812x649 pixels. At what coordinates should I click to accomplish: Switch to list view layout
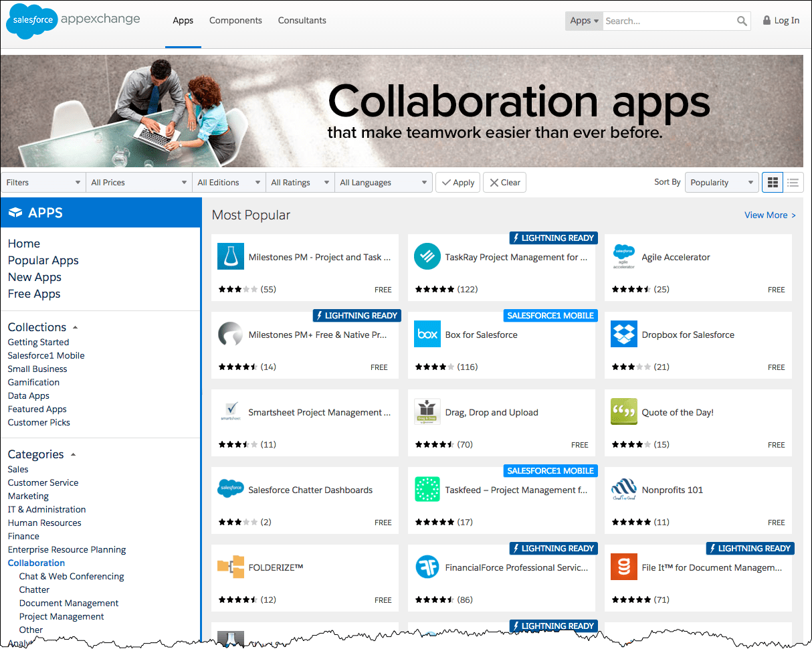point(793,182)
